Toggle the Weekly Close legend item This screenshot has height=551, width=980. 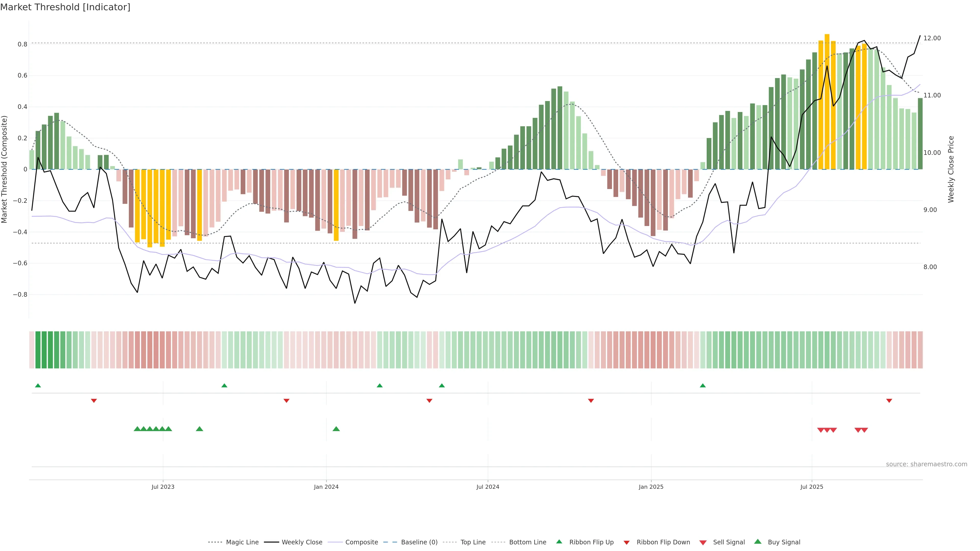click(x=302, y=542)
